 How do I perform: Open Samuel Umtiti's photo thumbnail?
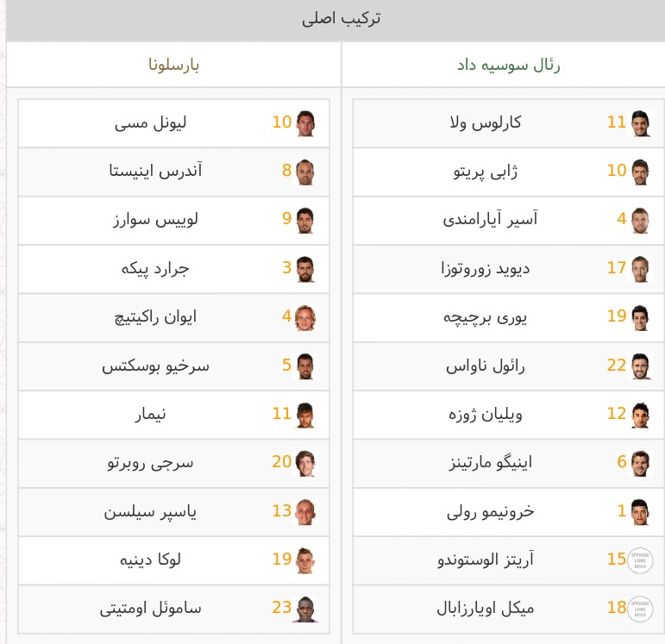coord(305,610)
